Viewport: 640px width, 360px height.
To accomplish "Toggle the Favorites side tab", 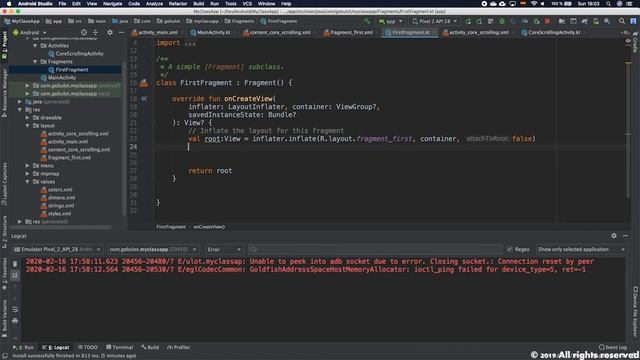I will tap(4, 275).
